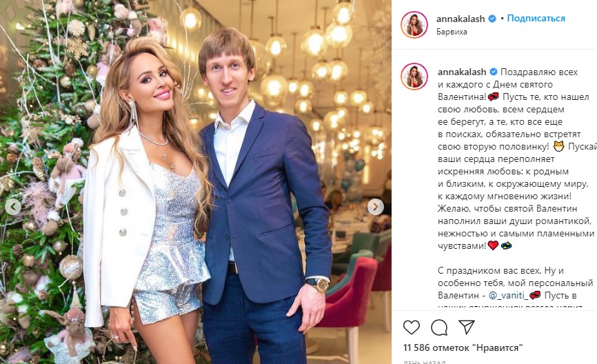
Task: Advance to next photo with right arrow
Action: (x=376, y=207)
